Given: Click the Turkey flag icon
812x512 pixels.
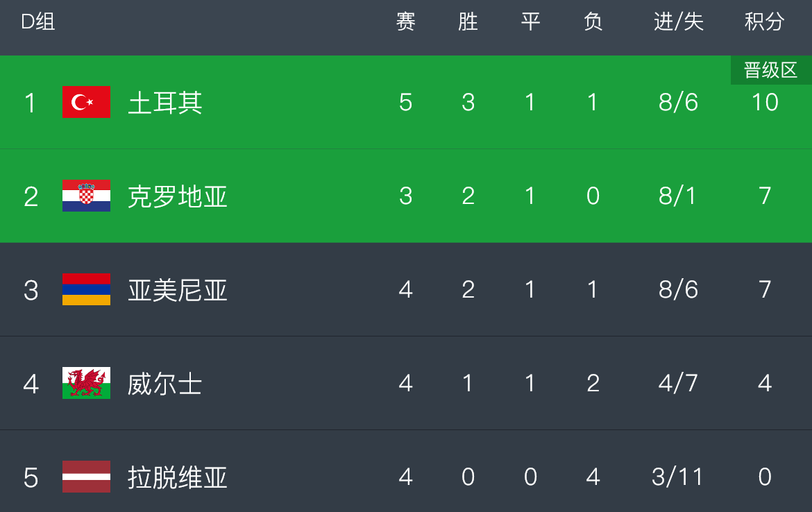Looking at the screenshot, I should [87, 102].
